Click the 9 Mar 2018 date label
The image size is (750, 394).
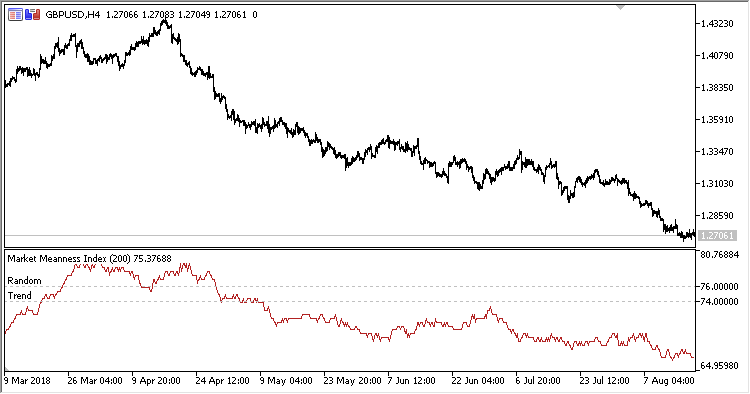[x=27, y=381]
